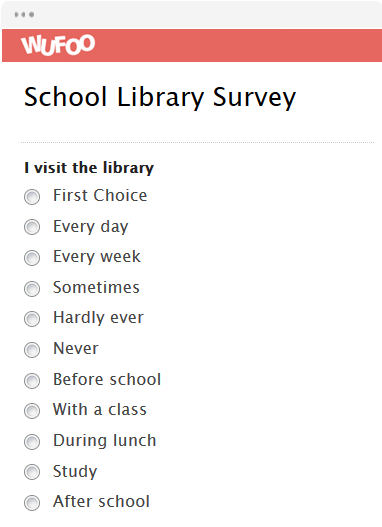
Task: Select the First Choice radio button
Action: pyautogui.click(x=32, y=197)
